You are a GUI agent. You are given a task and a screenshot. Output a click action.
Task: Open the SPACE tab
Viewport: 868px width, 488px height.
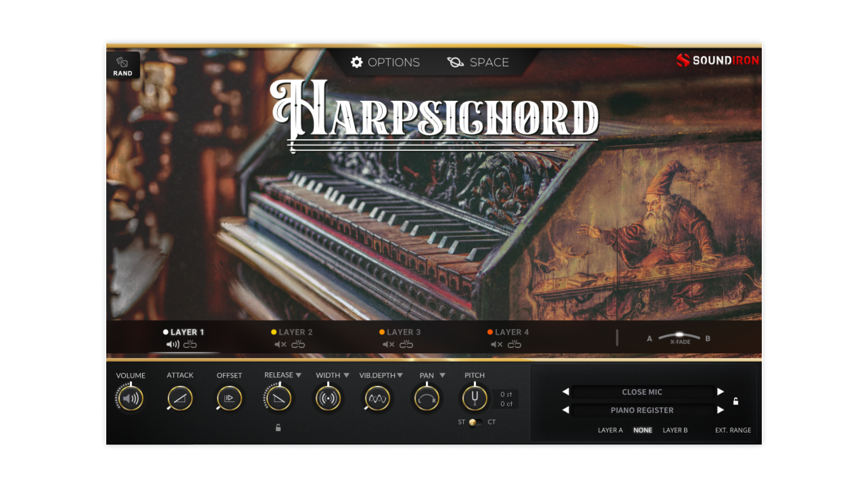click(489, 62)
